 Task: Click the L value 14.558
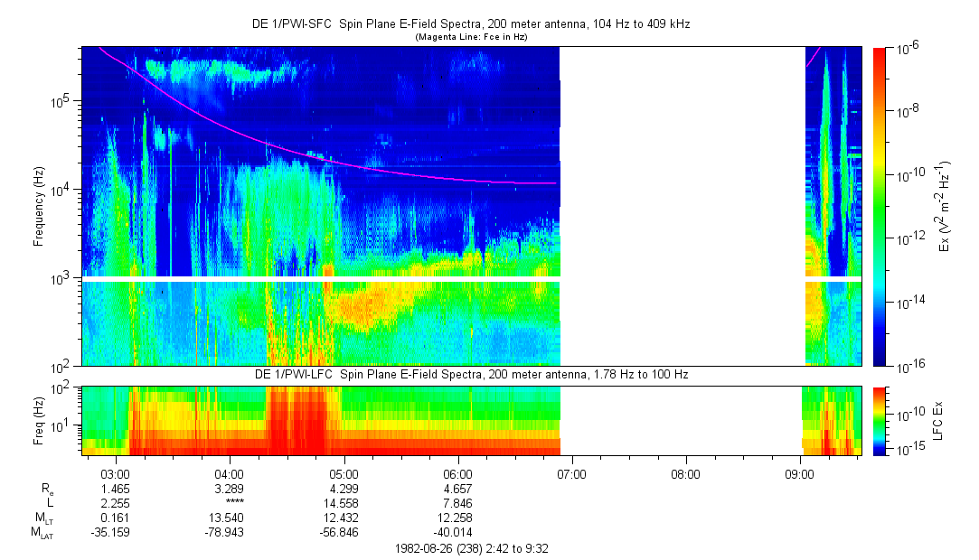(344, 502)
